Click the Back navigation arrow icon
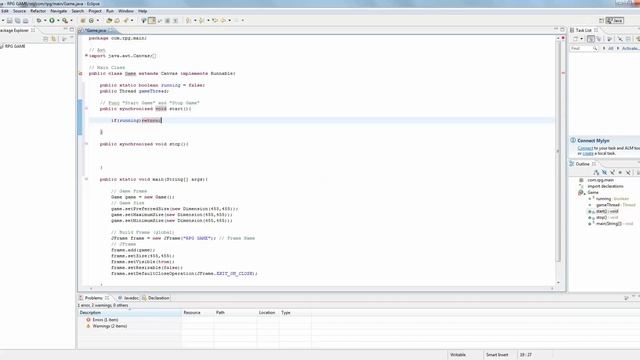The image size is (640, 360). pyautogui.click(x=224, y=20)
